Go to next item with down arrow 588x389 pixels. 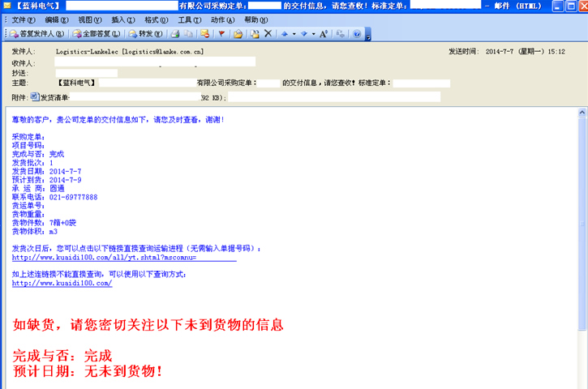click(304, 34)
